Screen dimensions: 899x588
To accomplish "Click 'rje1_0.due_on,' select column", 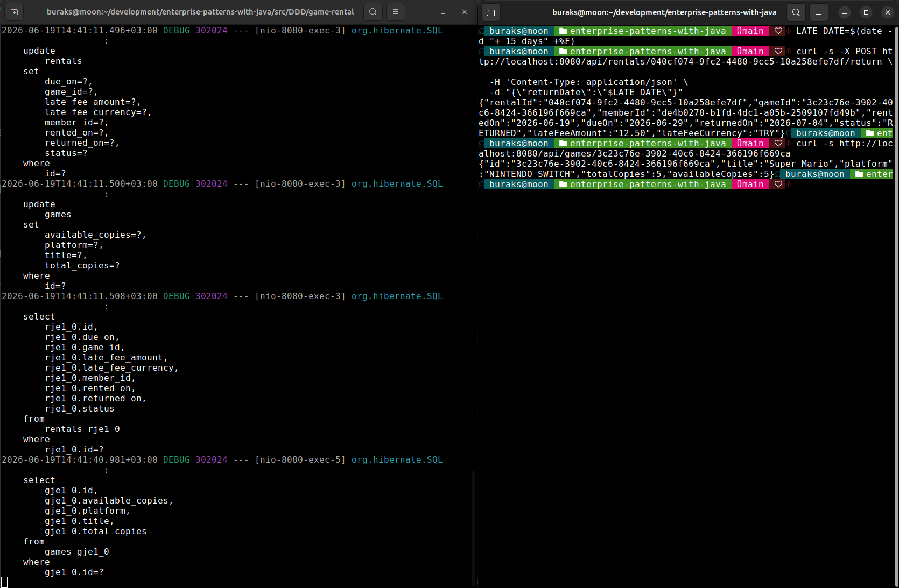I will [x=82, y=337].
